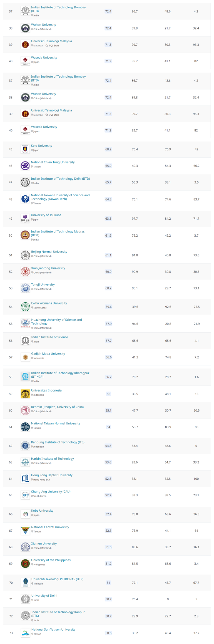
Task: Click the Hong Kong Baptist University logo
Action: [25, 479]
